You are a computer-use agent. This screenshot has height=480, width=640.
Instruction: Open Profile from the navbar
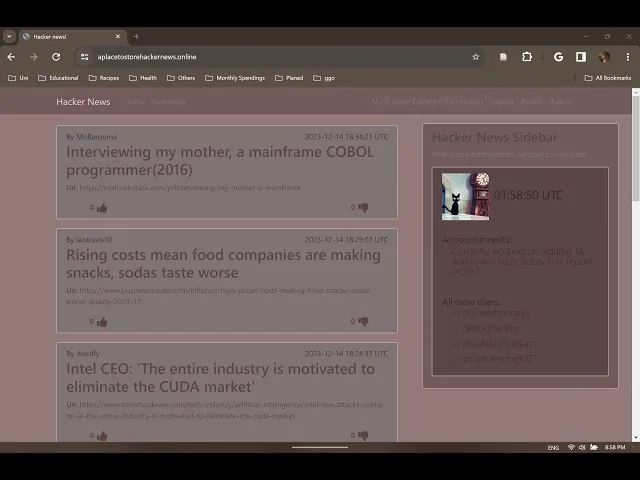(531, 102)
